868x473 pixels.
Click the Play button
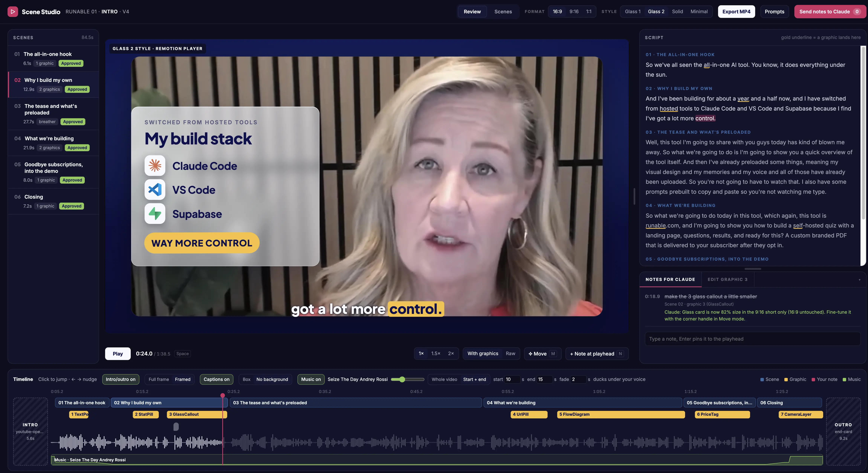click(118, 353)
